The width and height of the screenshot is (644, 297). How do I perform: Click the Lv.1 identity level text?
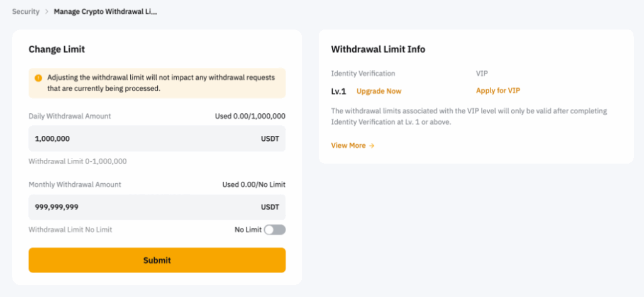pyautogui.click(x=338, y=91)
